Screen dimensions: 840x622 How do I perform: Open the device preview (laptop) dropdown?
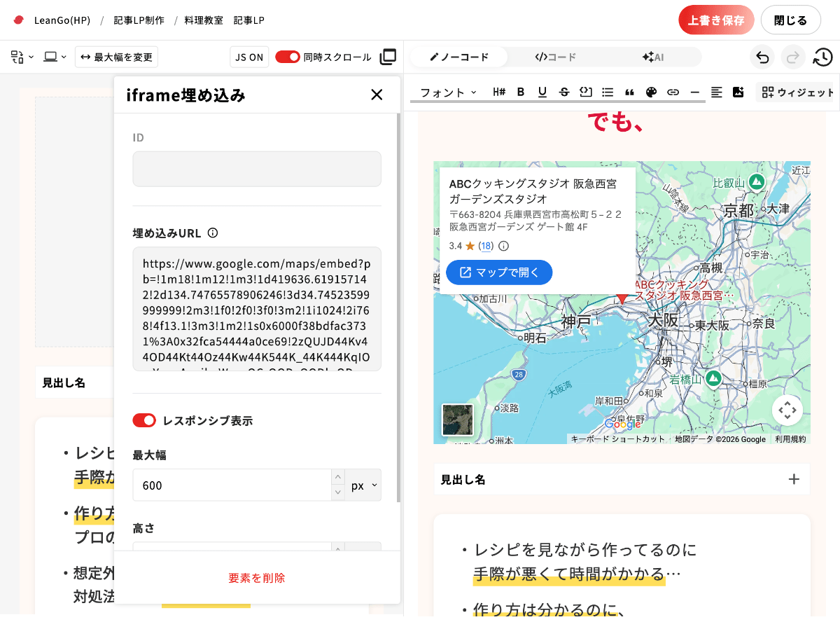55,57
